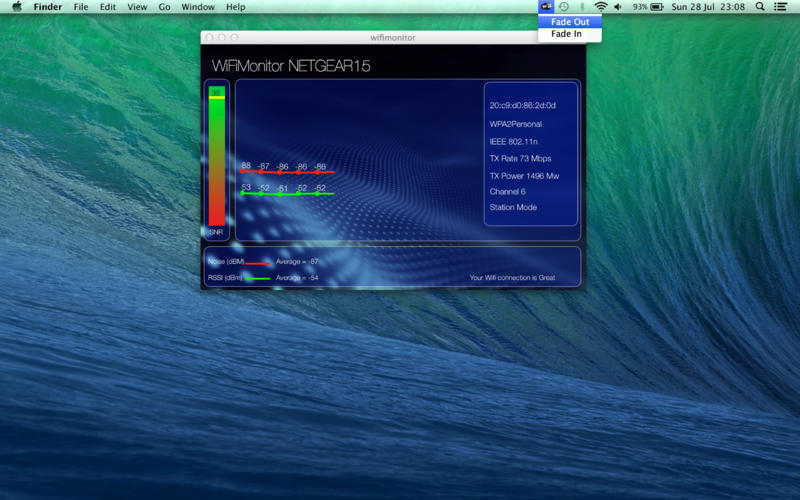
Task: Click the Bluetooth icon in menu bar
Action: [582, 7]
